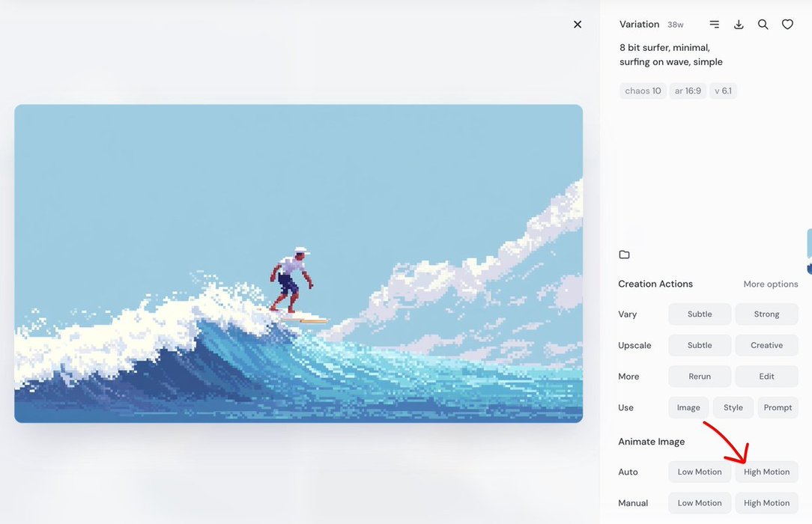This screenshot has width=812, height=524.
Task: Select Vary Strong button
Action: pos(766,314)
